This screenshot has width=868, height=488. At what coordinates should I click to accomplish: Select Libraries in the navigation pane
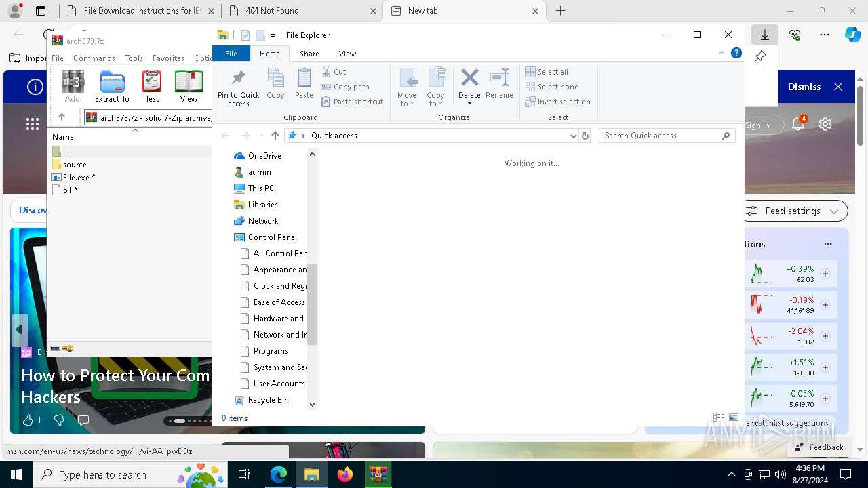[x=262, y=205]
